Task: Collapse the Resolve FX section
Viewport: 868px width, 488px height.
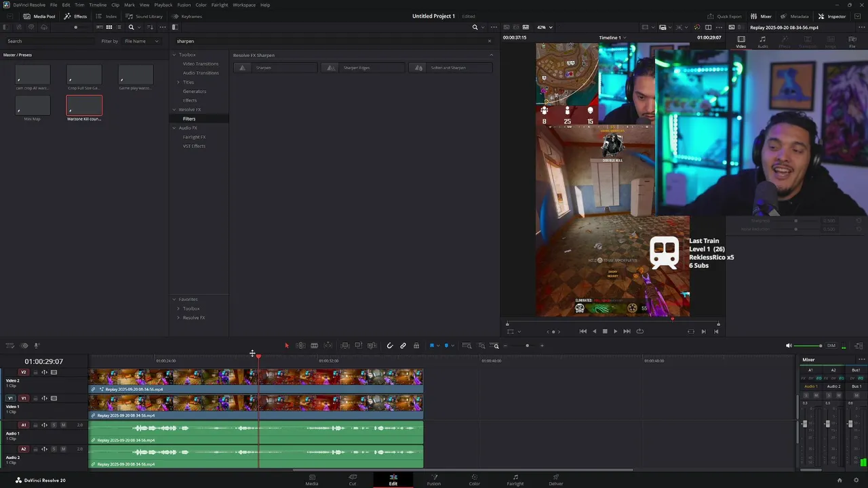Action: click(174, 109)
